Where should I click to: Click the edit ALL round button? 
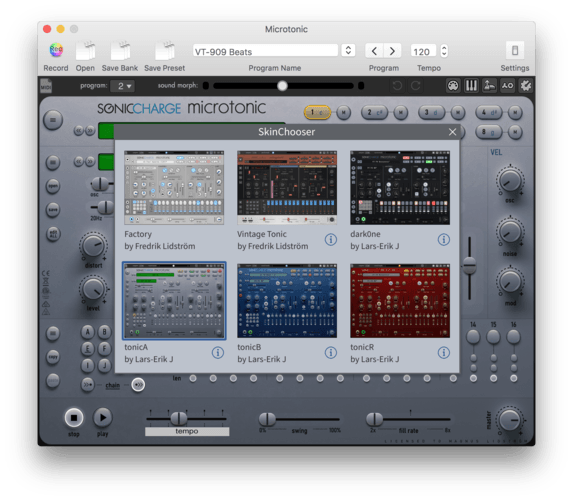pos(53,234)
